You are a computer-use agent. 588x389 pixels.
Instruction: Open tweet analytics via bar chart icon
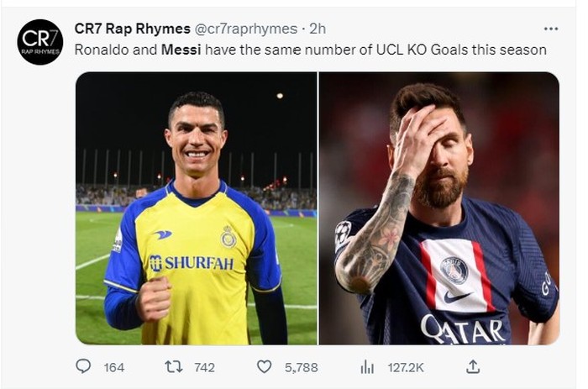tap(367, 367)
